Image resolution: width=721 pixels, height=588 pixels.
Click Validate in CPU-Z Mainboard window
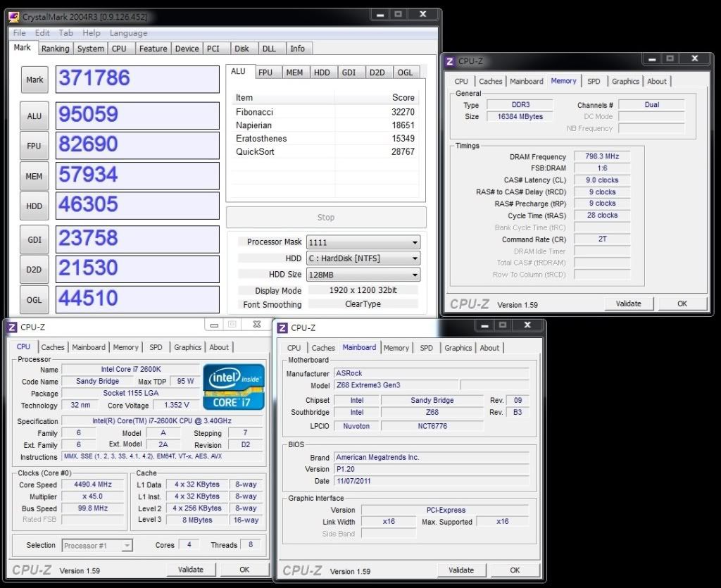[461, 570]
